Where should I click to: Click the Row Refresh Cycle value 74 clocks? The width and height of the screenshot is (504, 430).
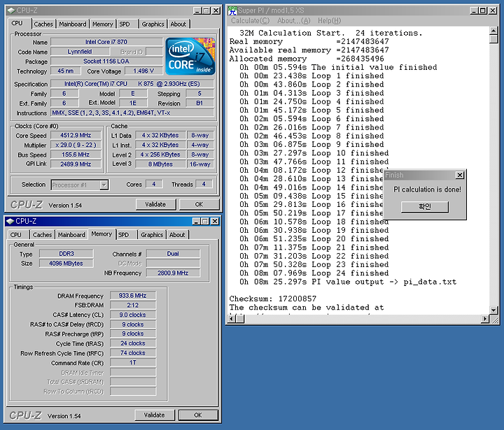(133, 353)
